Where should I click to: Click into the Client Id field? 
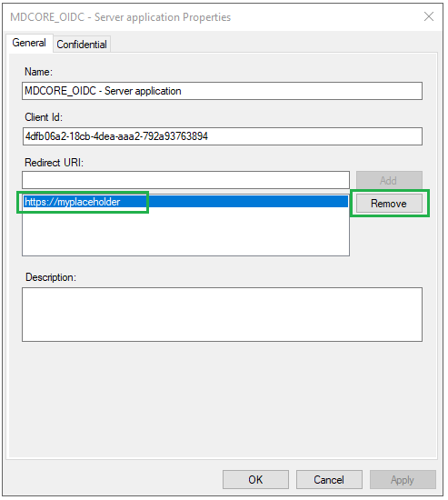pyautogui.click(x=223, y=136)
